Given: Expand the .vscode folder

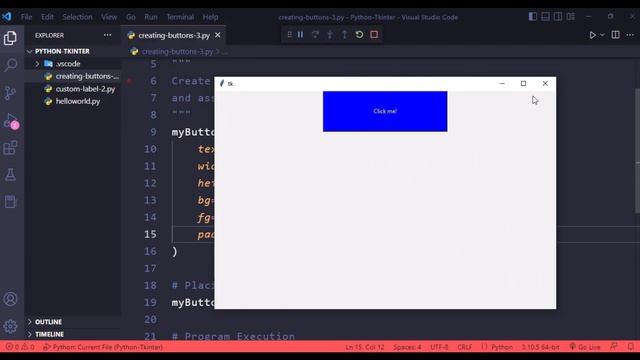Looking at the screenshot, I should coord(73,64).
